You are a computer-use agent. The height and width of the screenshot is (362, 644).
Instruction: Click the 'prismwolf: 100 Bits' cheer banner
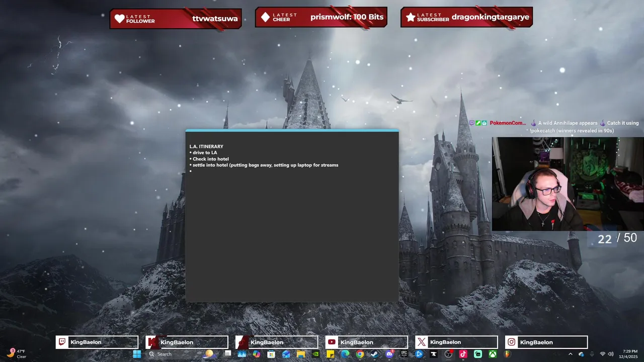click(321, 17)
